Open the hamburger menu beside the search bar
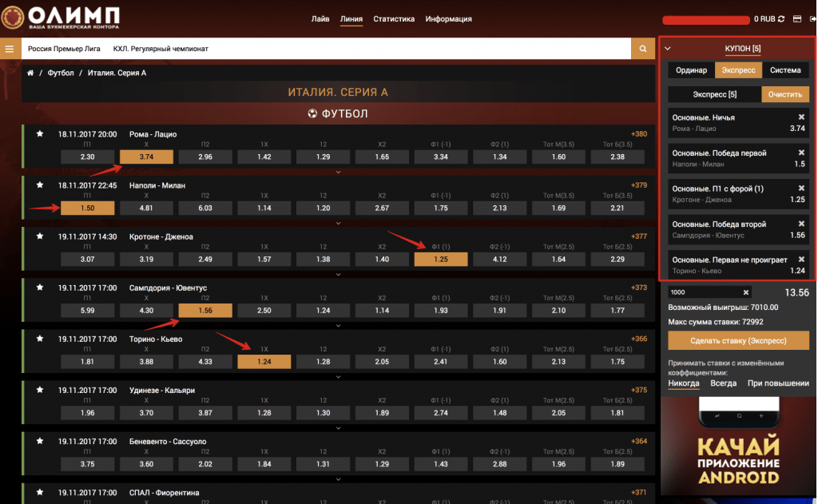Screen dimensions: 818x504 coord(10,49)
